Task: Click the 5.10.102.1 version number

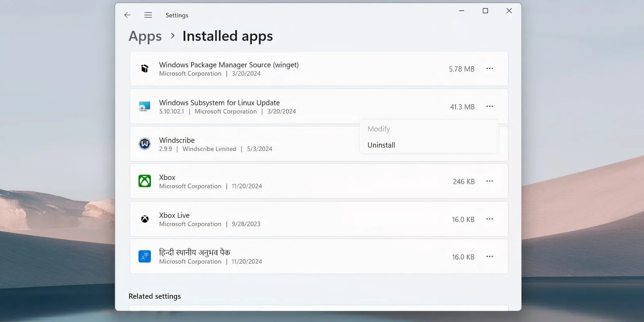Action: pos(171,111)
